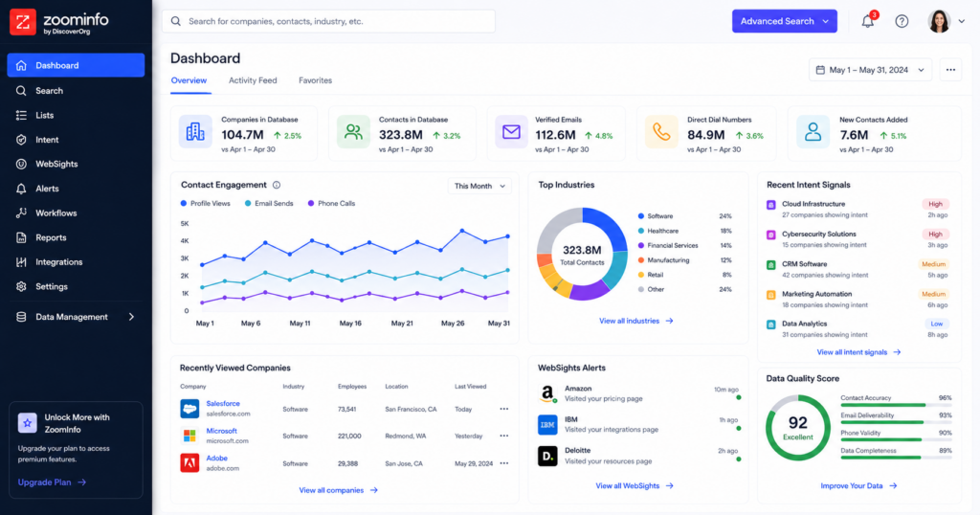Open the This Month dropdown
This screenshot has height=515, width=980.
(479, 186)
